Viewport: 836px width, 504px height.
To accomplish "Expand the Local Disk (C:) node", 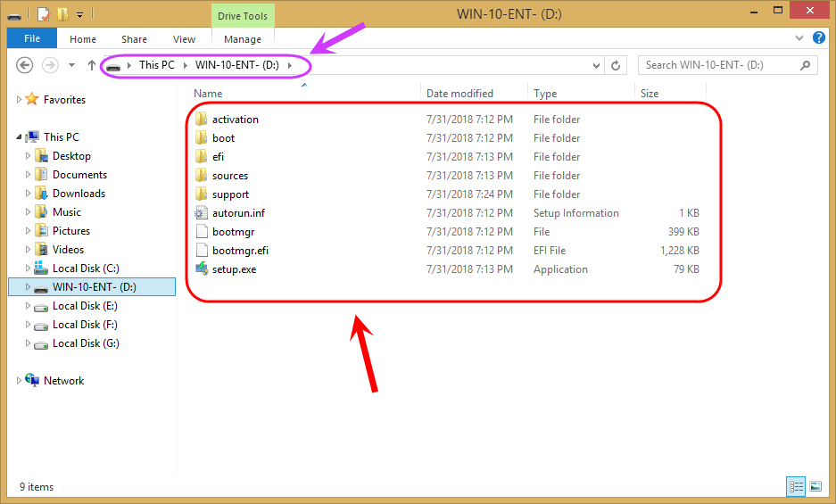I will coord(28,268).
